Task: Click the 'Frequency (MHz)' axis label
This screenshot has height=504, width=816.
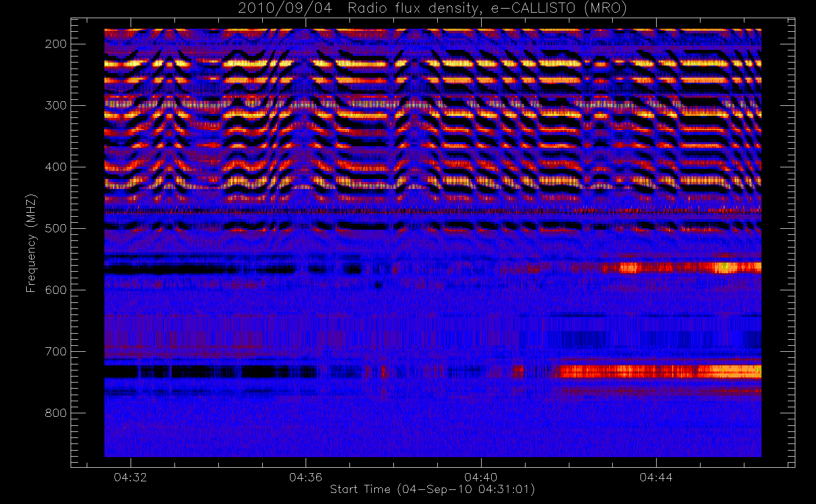Action: point(31,243)
